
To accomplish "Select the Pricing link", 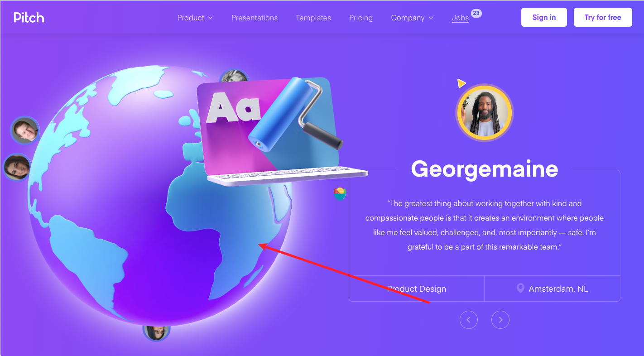I will click(x=361, y=18).
